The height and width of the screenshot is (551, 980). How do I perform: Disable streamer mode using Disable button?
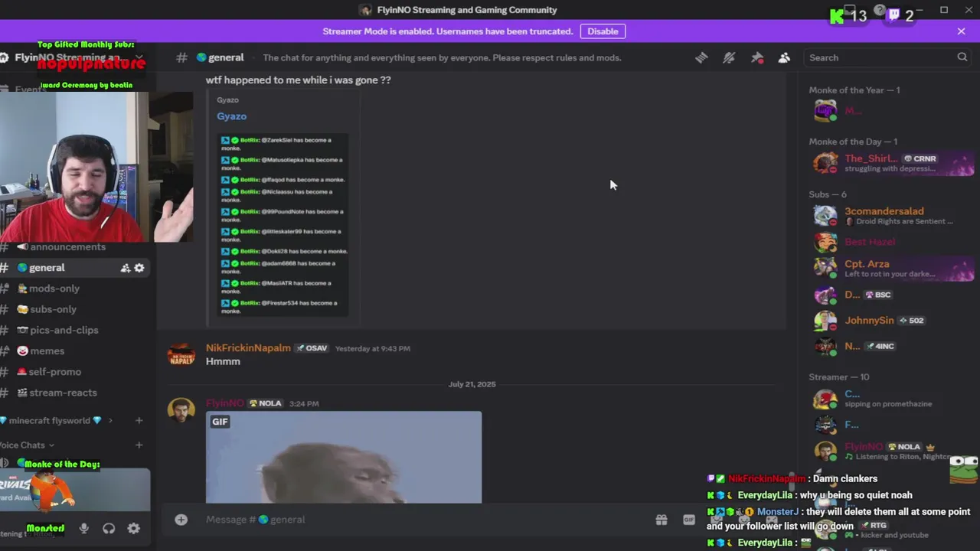coord(603,31)
